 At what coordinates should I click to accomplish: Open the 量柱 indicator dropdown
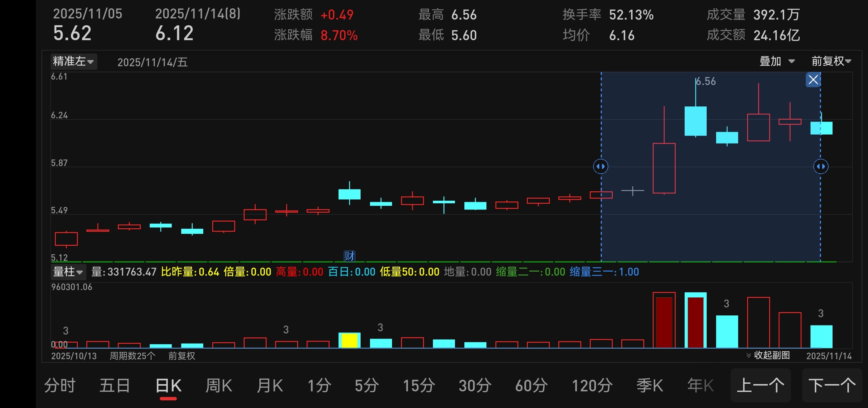tap(68, 272)
